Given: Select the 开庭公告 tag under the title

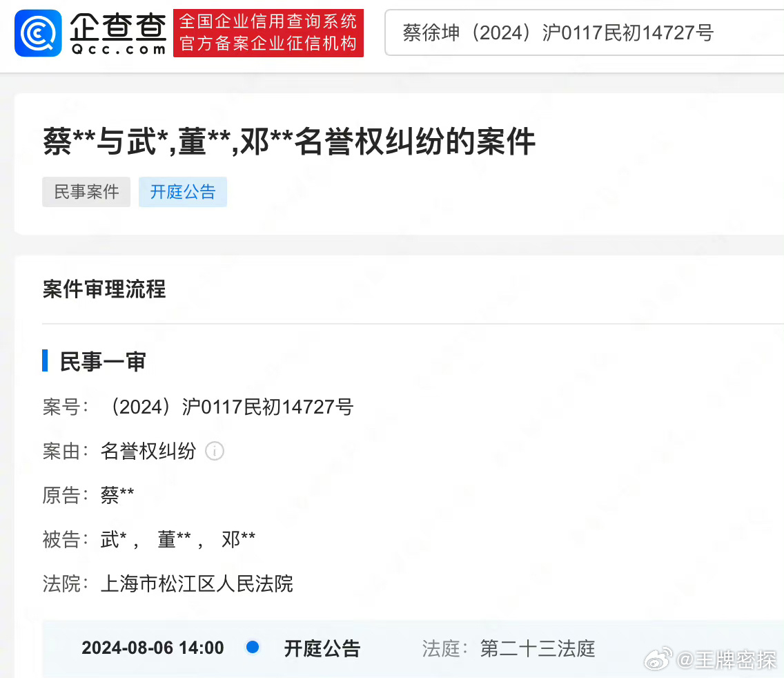Looking at the screenshot, I should click(183, 192).
